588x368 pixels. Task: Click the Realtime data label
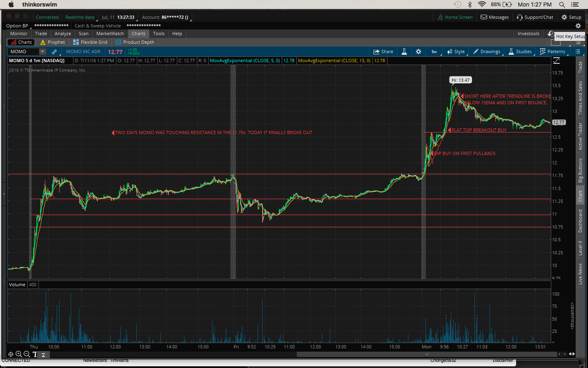[80, 17]
